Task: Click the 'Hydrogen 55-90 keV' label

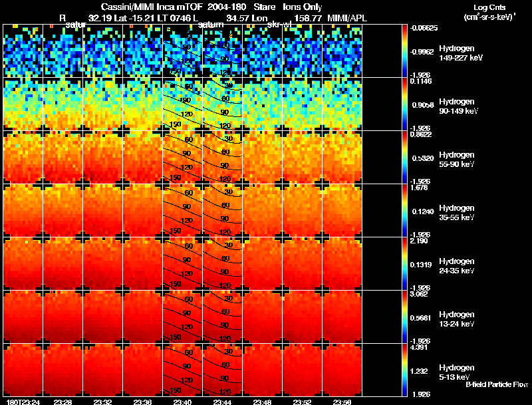Action: coord(457,160)
